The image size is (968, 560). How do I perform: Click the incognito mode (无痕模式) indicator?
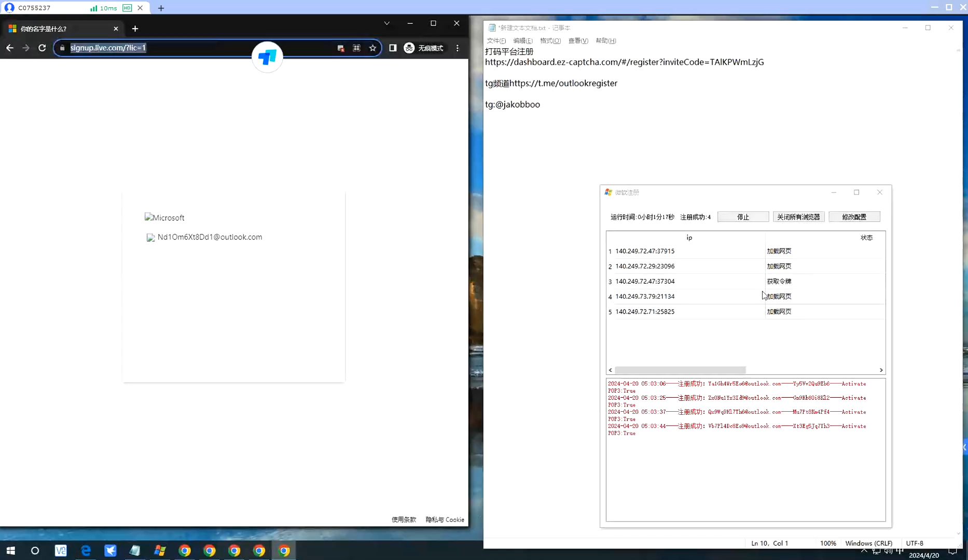tap(424, 48)
